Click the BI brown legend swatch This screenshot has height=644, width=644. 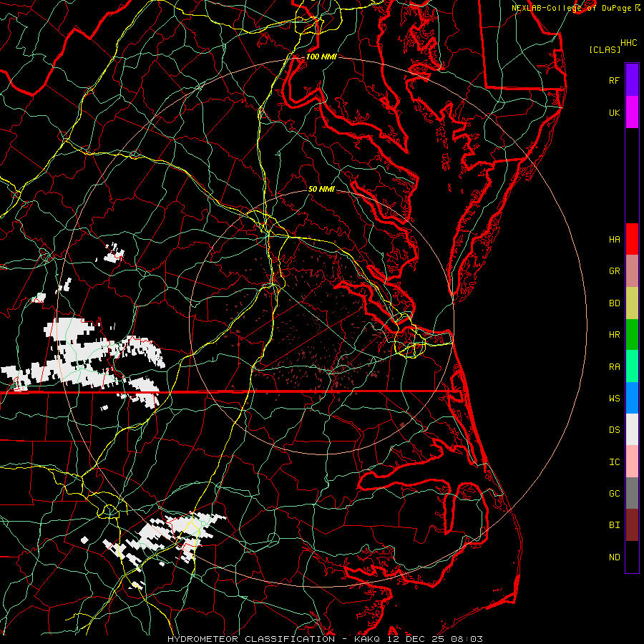(632, 525)
